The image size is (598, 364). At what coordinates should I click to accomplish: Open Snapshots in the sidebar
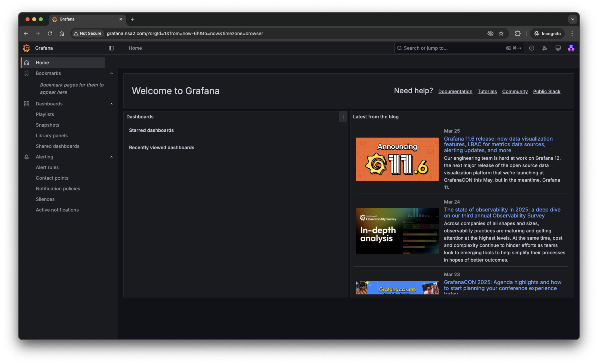point(48,125)
